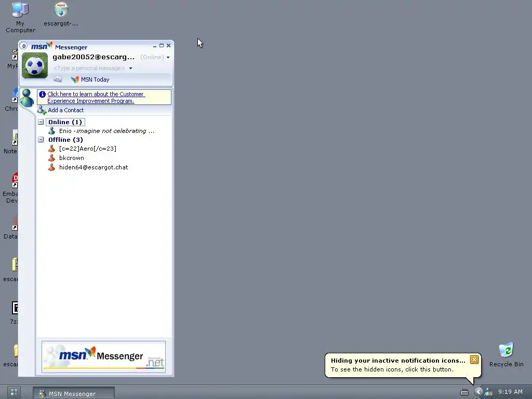Screen dimensions: 532x399
Task: Open Customer Experience Improvement Program link
Action: pos(96,97)
